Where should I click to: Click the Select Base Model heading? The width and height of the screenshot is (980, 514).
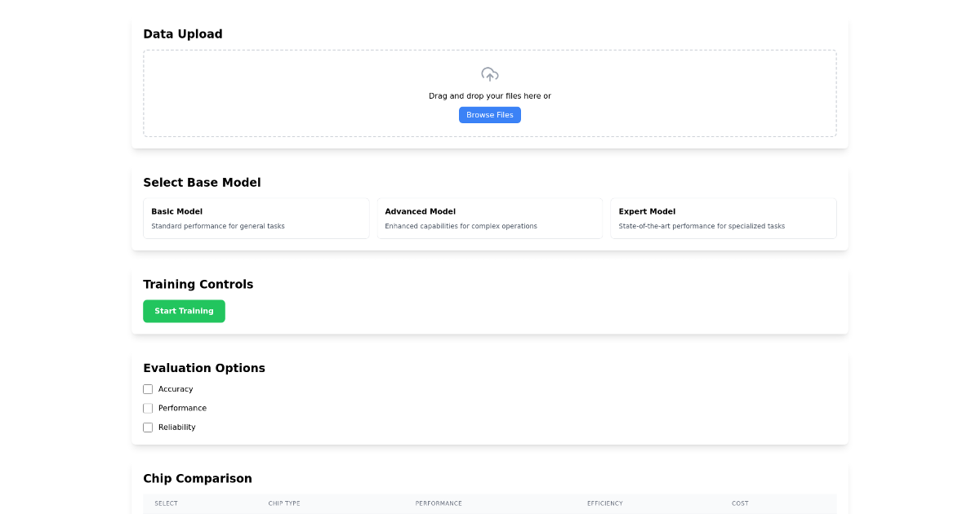point(202,182)
